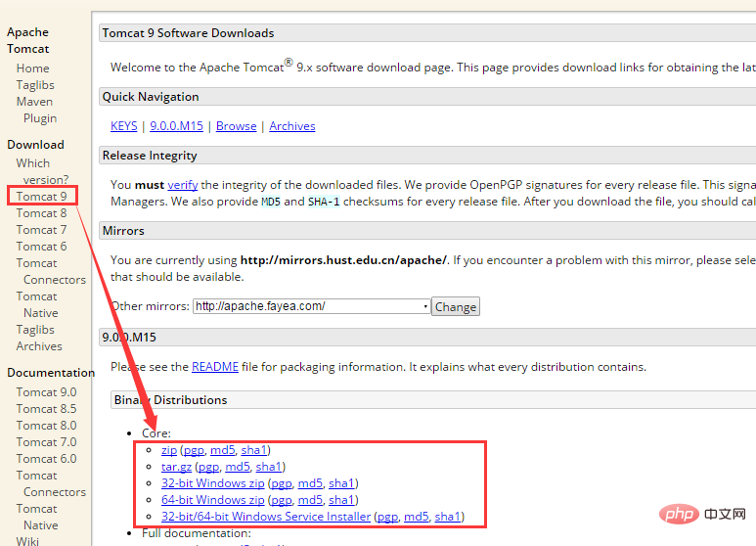This screenshot has width=756, height=546.
Task: Click the 'Release Integrity' section heading
Action: [x=150, y=156]
